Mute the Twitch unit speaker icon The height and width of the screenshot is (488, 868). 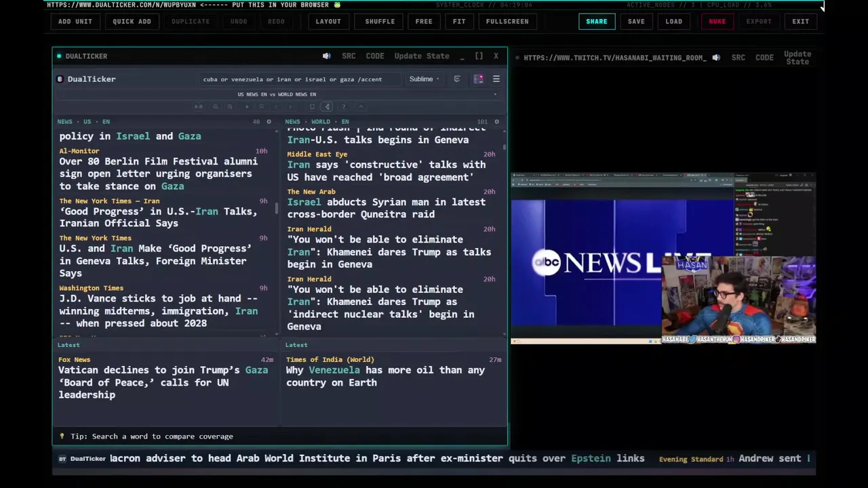(x=715, y=58)
